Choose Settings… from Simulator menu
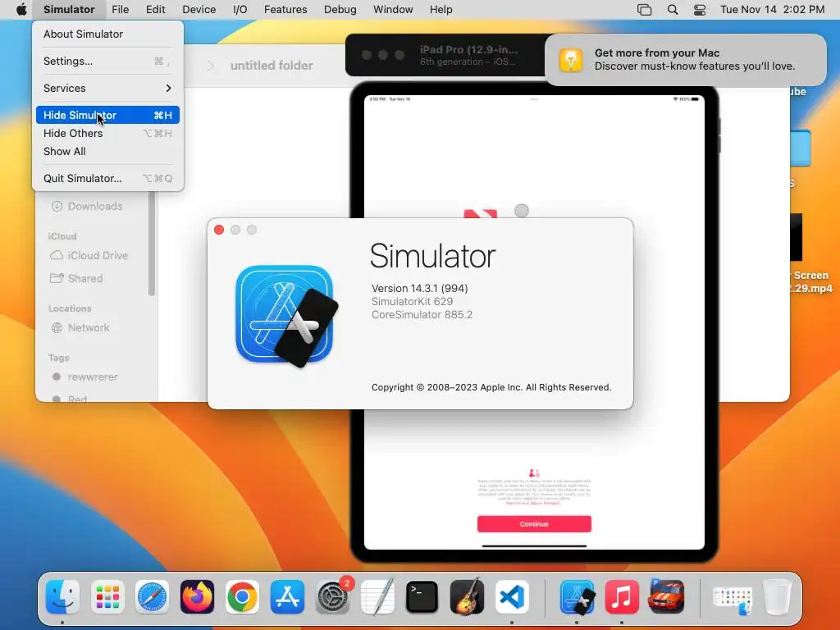This screenshot has height=630, width=840. (107, 61)
